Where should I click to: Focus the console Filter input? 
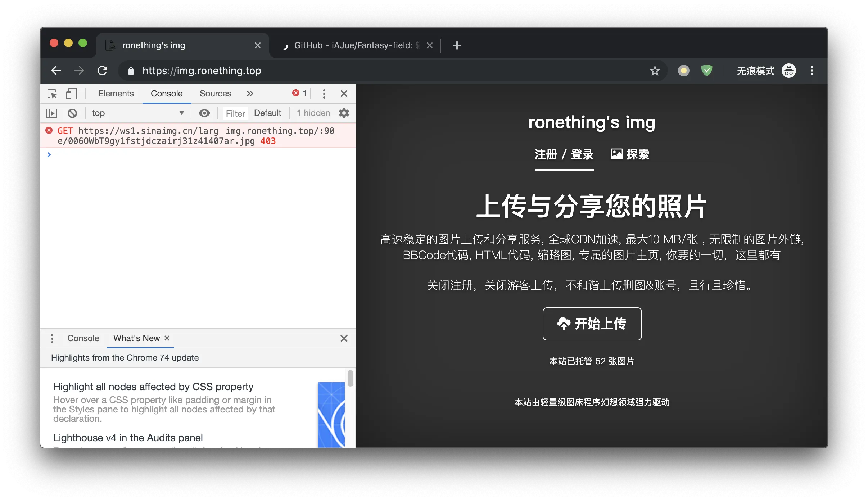[235, 113]
